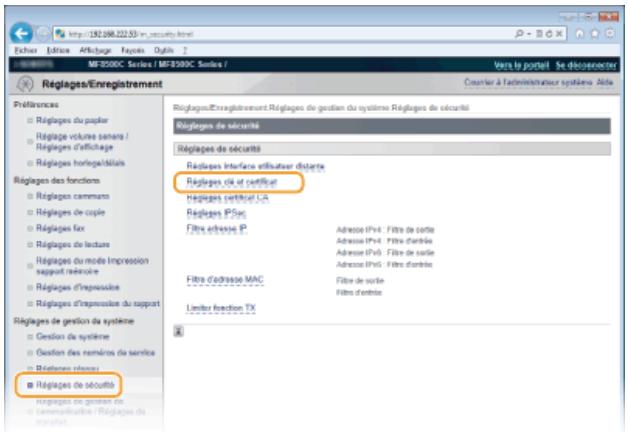Close the browser window
The width and height of the screenshot is (628, 432).
tap(608, 17)
